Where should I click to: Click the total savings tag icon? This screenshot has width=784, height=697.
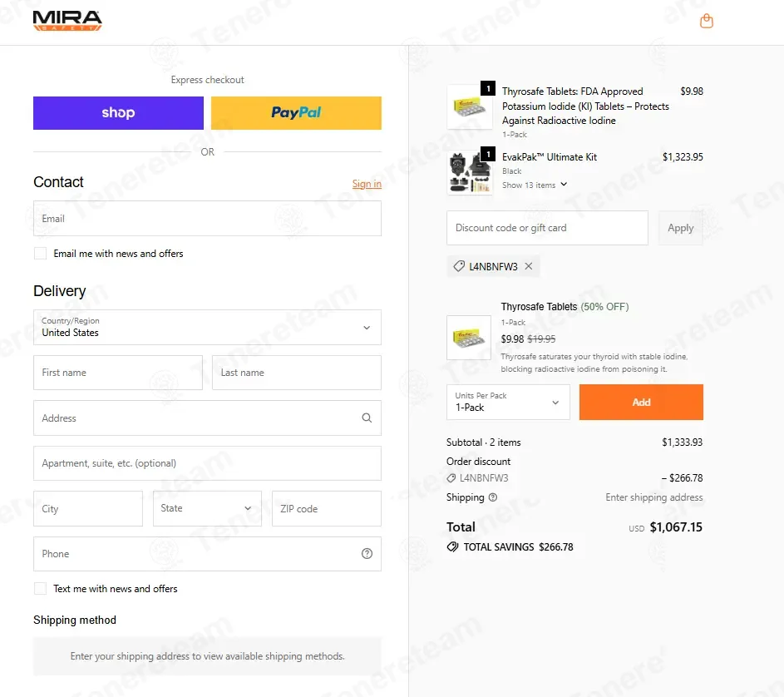point(452,547)
